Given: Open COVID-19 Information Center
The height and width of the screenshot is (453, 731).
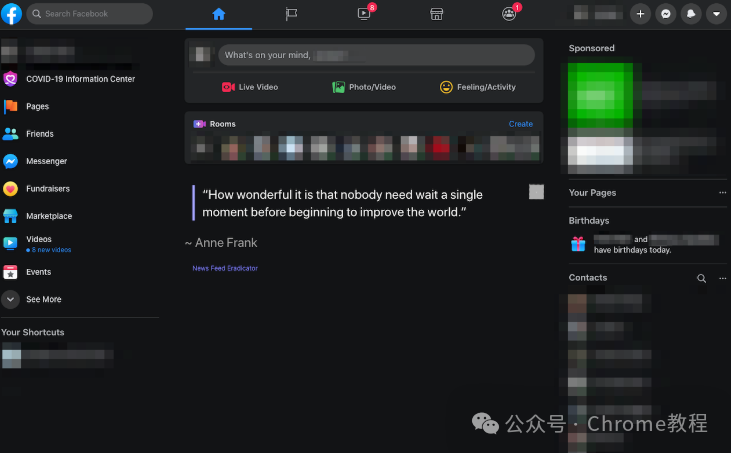Looking at the screenshot, I should coord(80,79).
